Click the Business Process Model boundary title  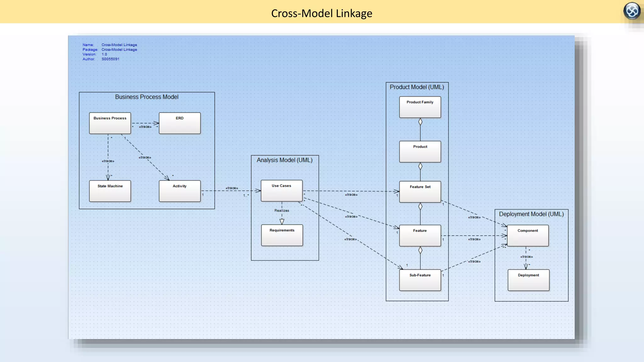(x=147, y=97)
